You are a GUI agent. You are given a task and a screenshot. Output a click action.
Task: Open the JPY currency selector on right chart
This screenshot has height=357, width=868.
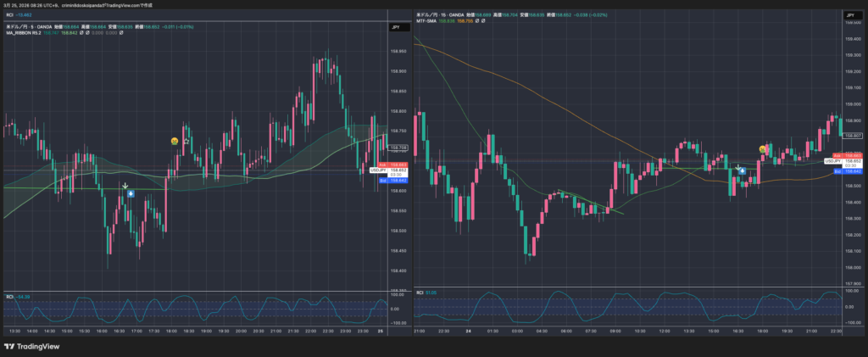(x=849, y=15)
